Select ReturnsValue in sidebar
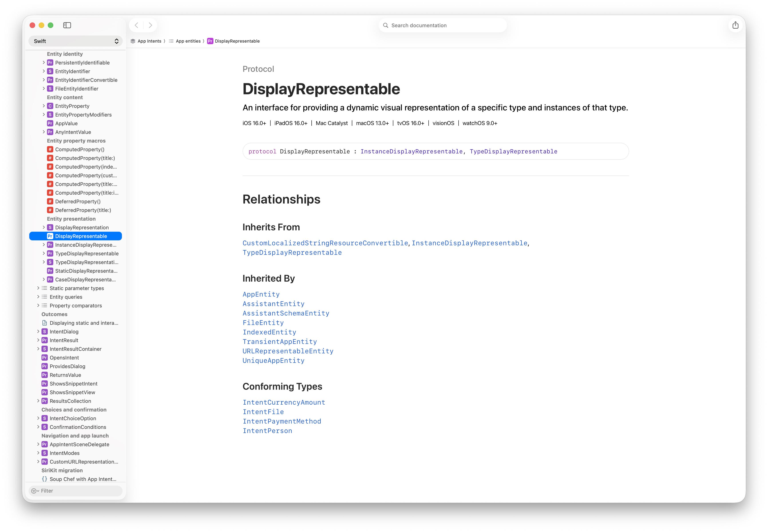This screenshot has width=768, height=532. pos(65,375)
